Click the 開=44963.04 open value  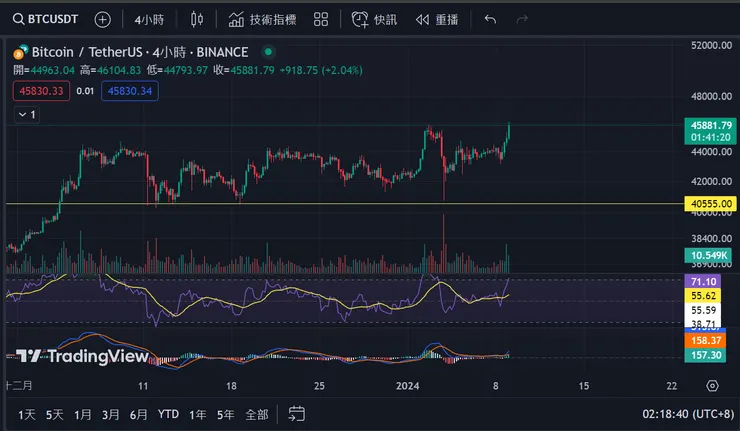[44, 70]
